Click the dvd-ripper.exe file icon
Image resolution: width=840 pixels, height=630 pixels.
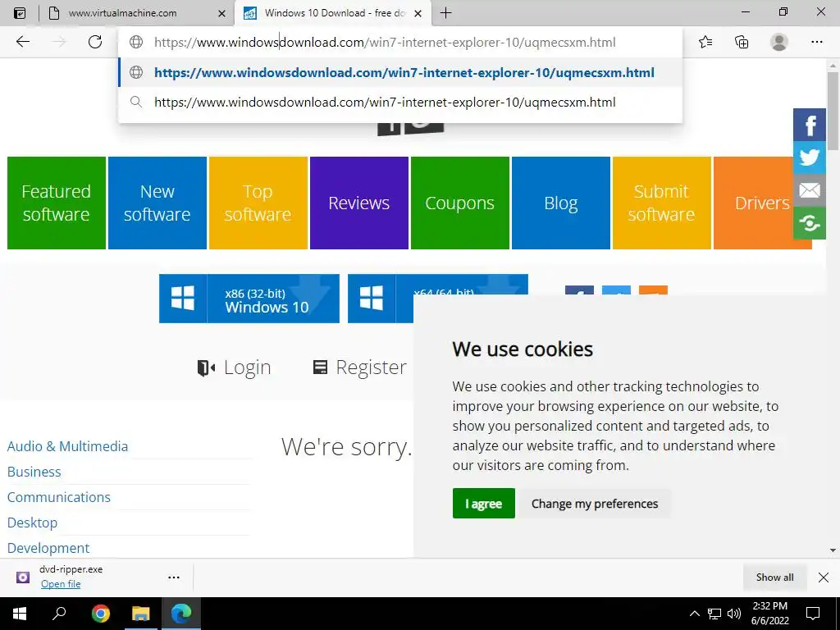click(22, 577)
